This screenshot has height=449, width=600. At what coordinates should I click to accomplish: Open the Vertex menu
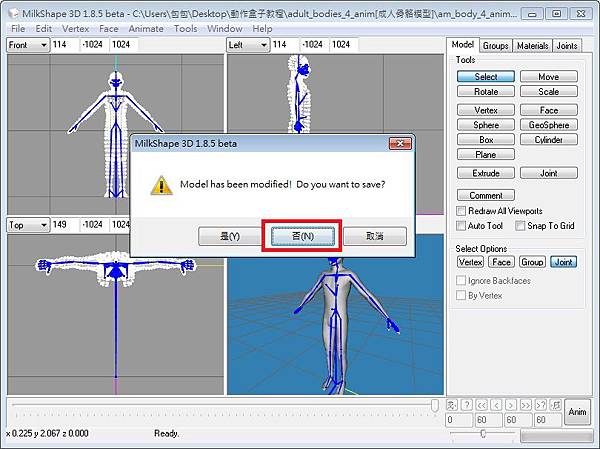point(75,29)
